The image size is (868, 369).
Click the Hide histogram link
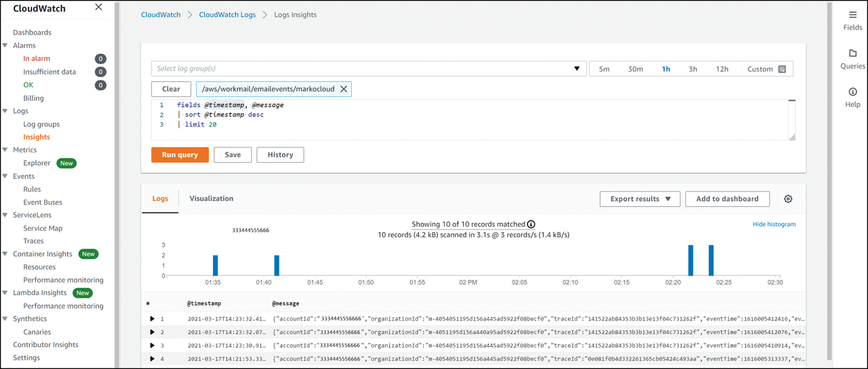click(x=774, y=224)
